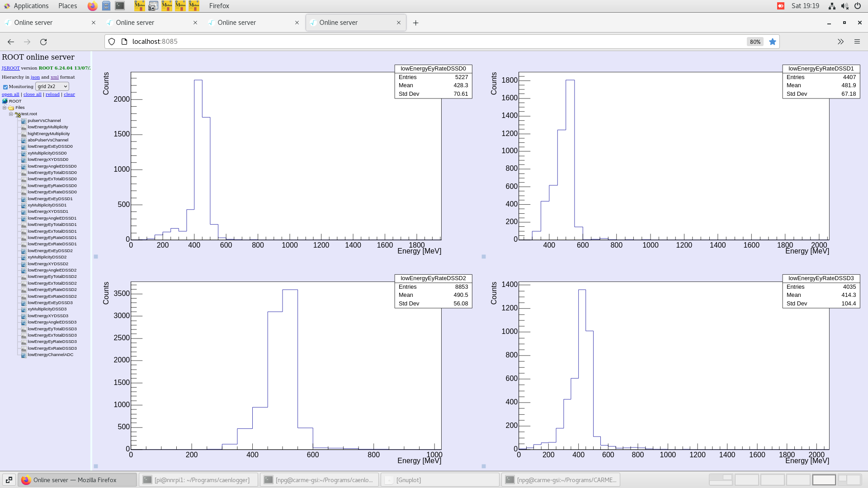Click the Files folder icon
Screen dimensions: 868x488
tap(11, 108)
